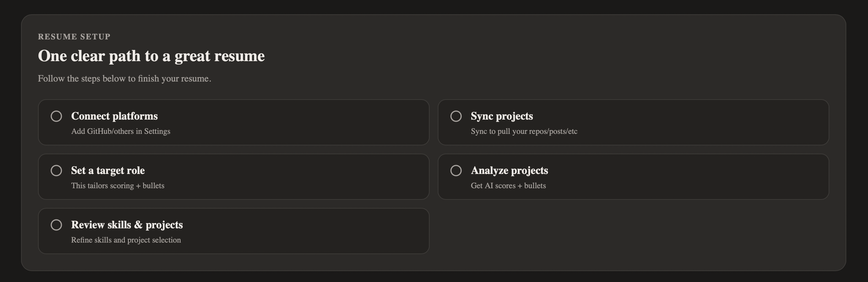Click the Sync projects heading text
868x282 pixels.
click(502, 116)
